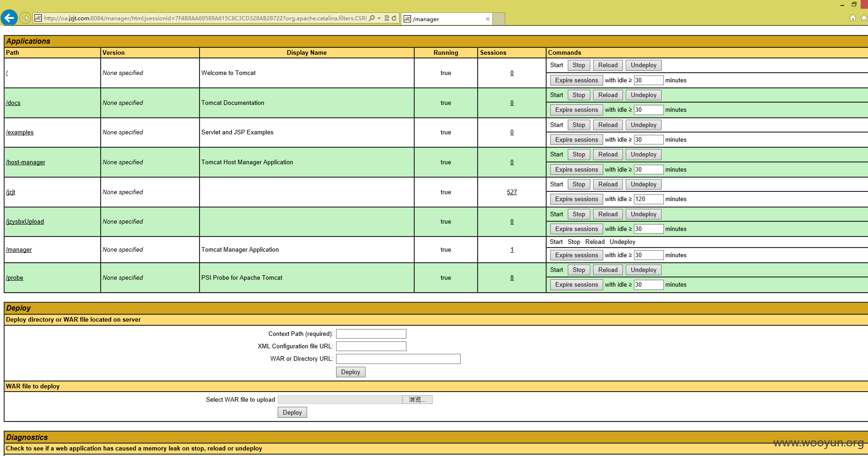View the 8 sessions of /probe
This screenshot has width=868, height=456.
pyautogui.click(x=512, y=278)
